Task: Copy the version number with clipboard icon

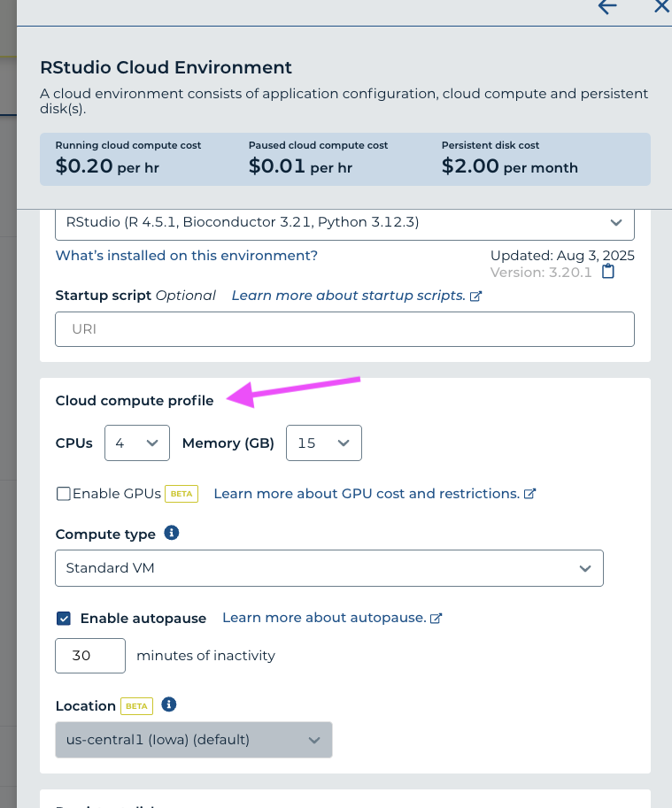Action: [608, 272]
